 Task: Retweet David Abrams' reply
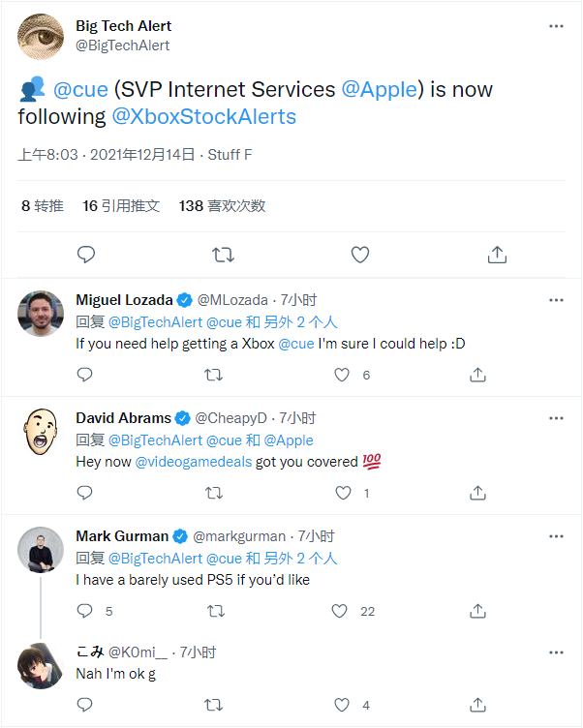point(213,493)
